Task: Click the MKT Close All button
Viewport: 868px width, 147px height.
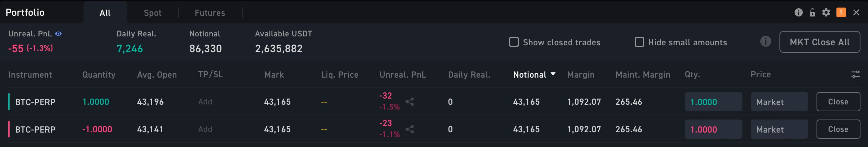Action: (820, 42)
